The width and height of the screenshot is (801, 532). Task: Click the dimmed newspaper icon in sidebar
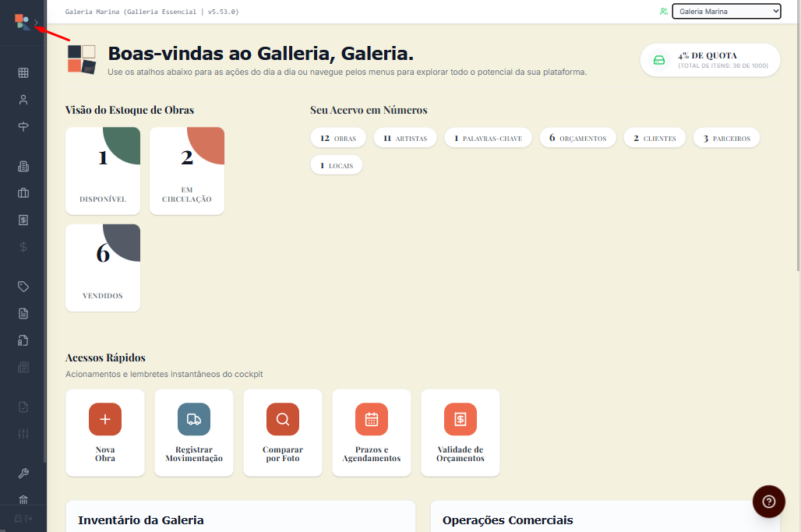23,367
